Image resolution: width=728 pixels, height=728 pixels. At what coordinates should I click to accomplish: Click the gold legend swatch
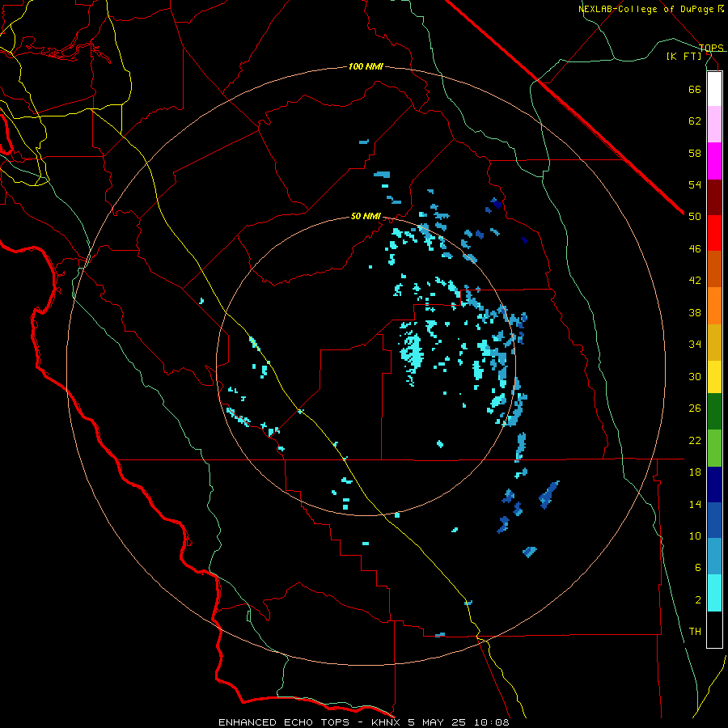coord(714,343)
